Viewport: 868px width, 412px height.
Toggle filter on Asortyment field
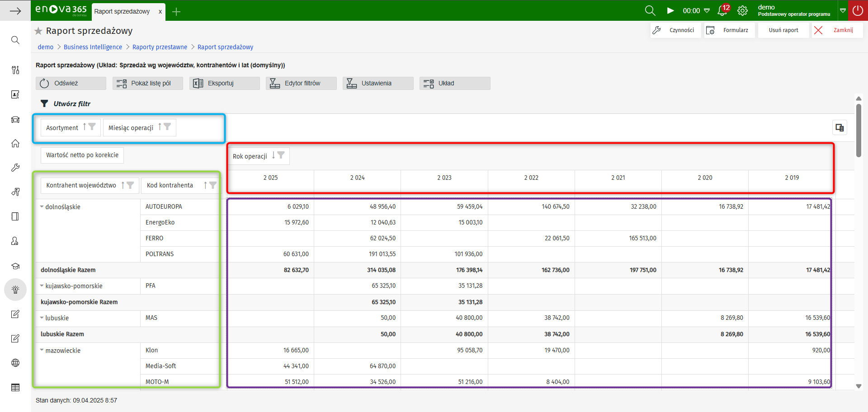(x=92, y=127)
